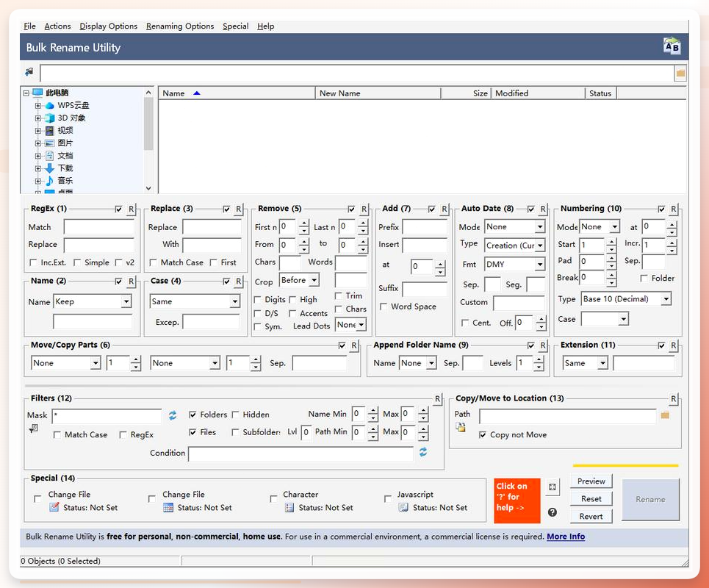709x588 pixels.
Task: Open the browse folder icon beside path bar
Action: click(x=680, y=73)
